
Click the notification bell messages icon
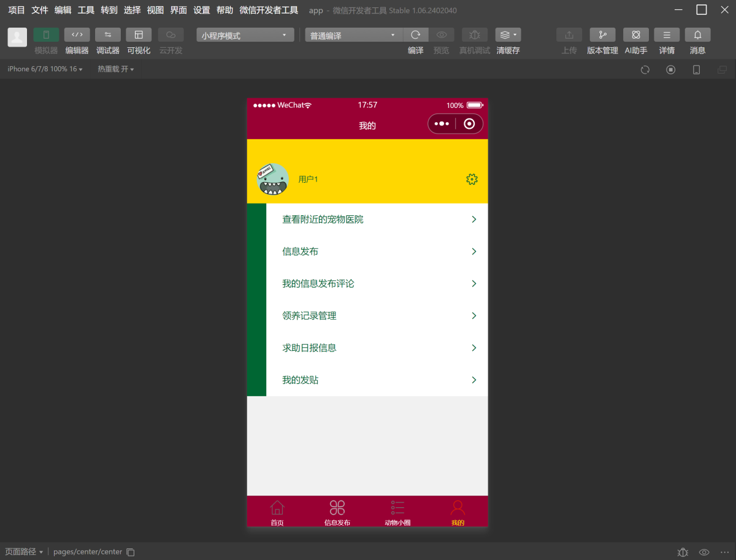point(697,35)
